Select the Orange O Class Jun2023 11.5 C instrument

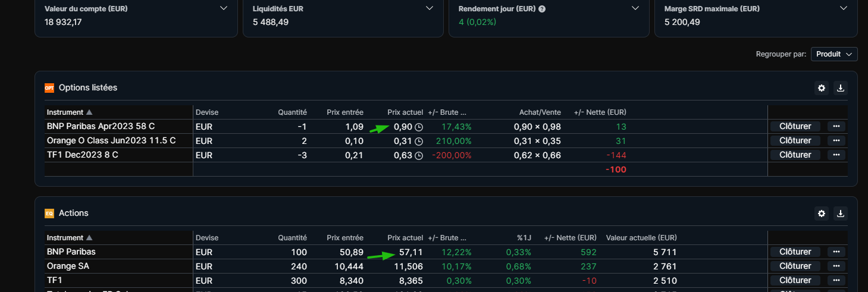[x=111, y=141]
